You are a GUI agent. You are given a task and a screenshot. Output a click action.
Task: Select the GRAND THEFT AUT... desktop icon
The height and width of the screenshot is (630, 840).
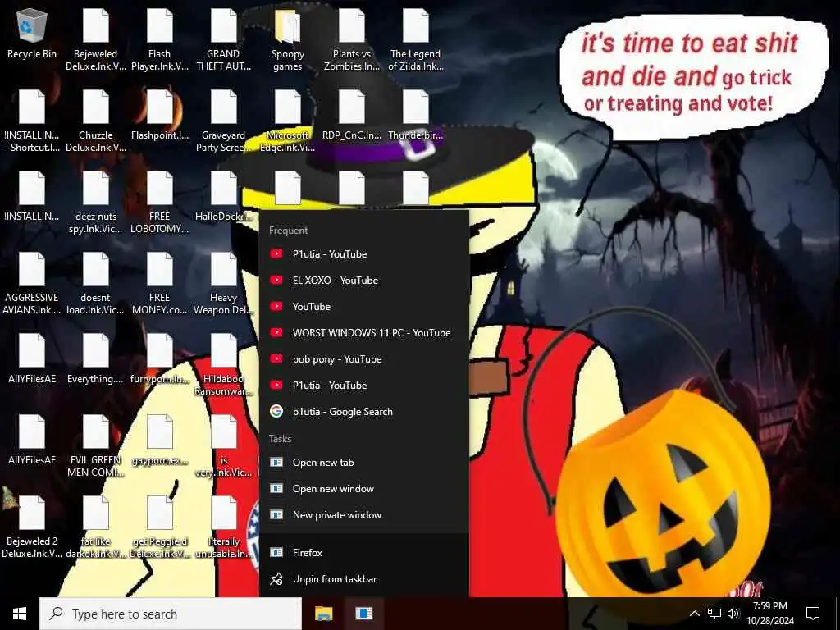click(223, 40)
